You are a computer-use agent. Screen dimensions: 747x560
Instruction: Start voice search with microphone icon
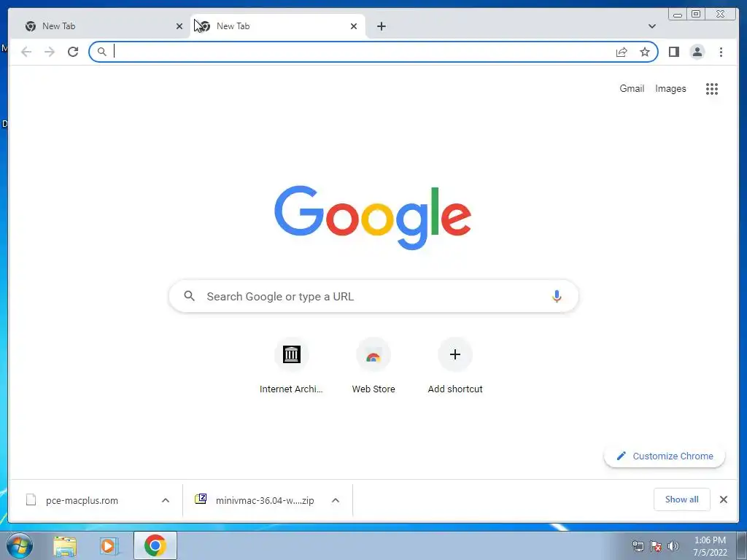click(557, 296)
